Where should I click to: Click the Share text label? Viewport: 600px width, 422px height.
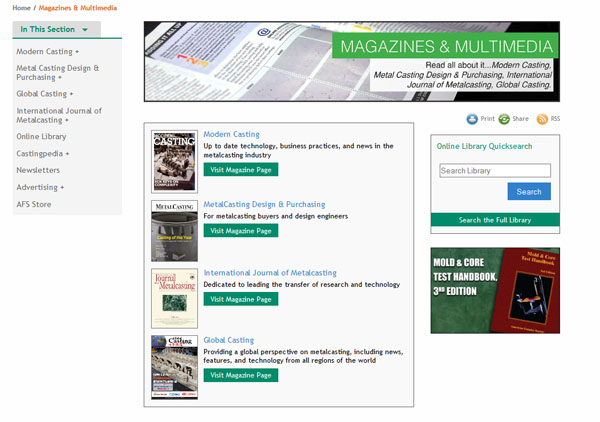(x=520, y=119)
